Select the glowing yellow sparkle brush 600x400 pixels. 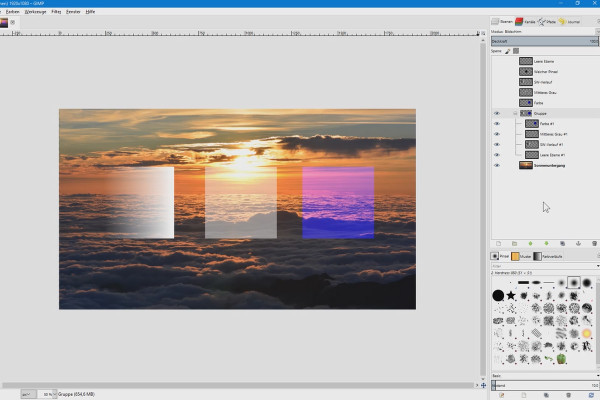[586, 333]
